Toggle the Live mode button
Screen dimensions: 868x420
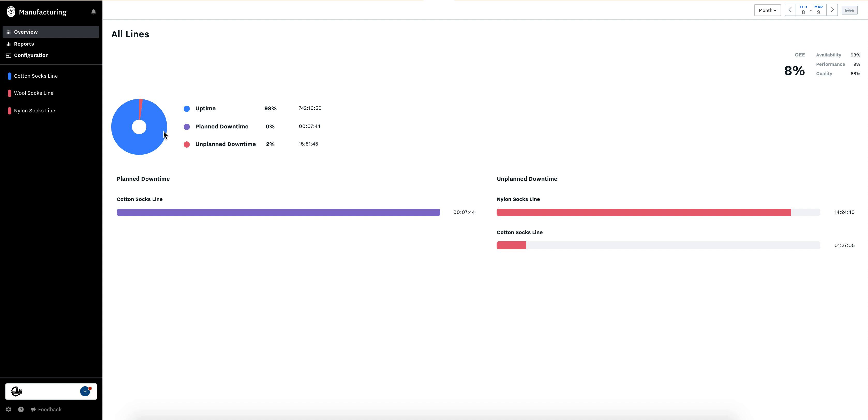pyautogui.click(x=849, y=10)
